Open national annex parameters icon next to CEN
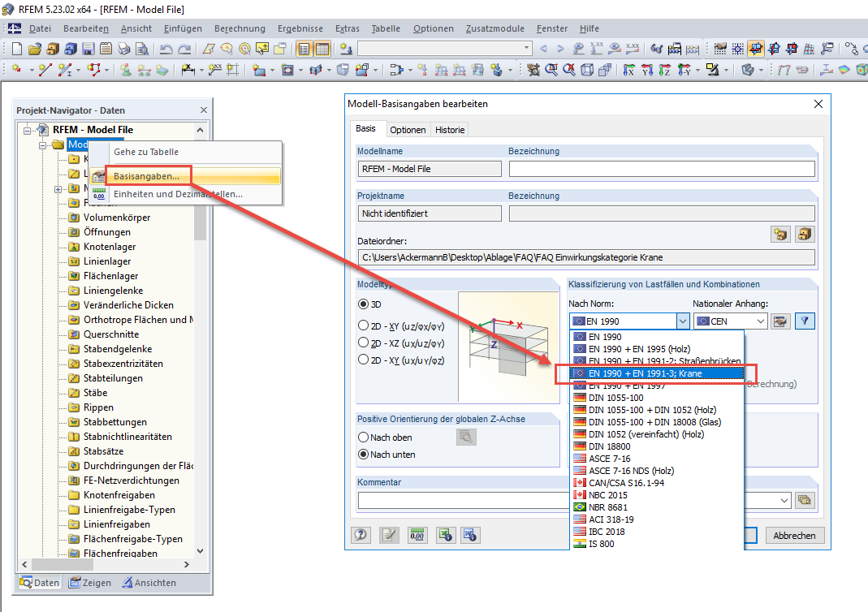The image size is (868, 612). click(780, 321)
